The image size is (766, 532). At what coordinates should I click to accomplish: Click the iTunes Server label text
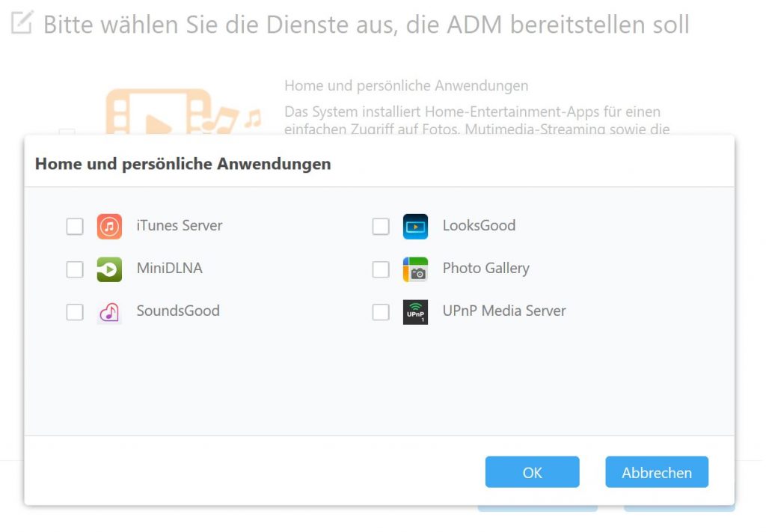(180, 225)
